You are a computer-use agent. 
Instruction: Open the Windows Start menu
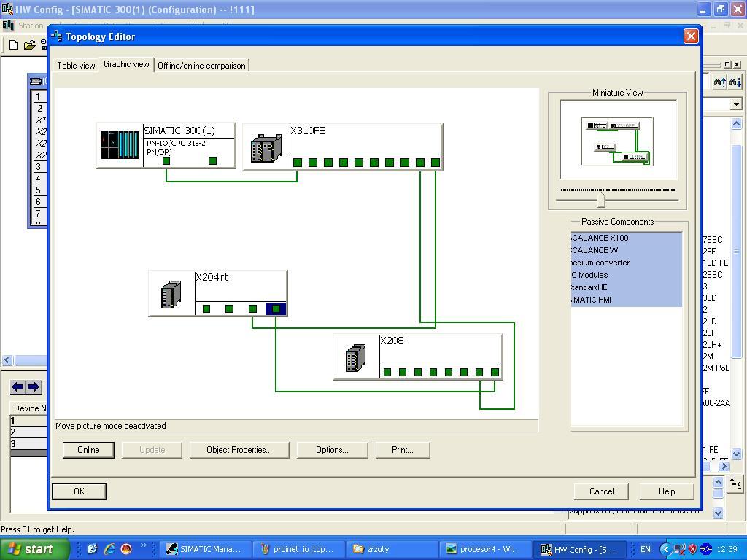(35, 549)
